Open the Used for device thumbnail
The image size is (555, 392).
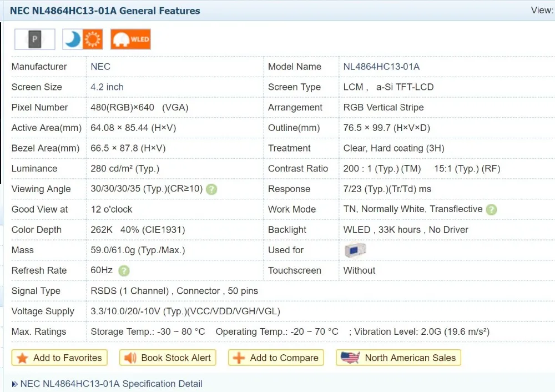coord(355,250)
